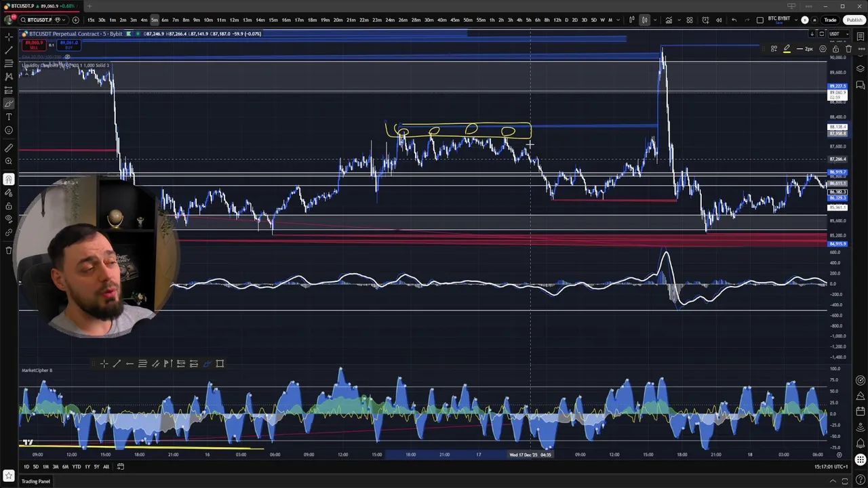Open the layout setup square icon

pyautogui.click(x=760, y=20)
